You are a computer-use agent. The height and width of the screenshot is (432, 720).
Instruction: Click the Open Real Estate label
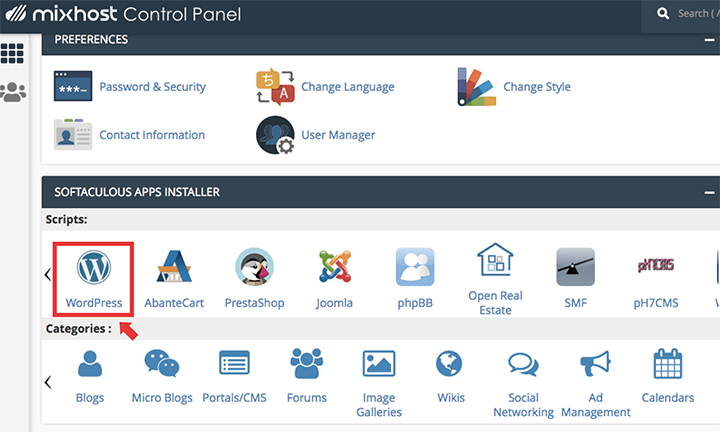coord(495,303)
